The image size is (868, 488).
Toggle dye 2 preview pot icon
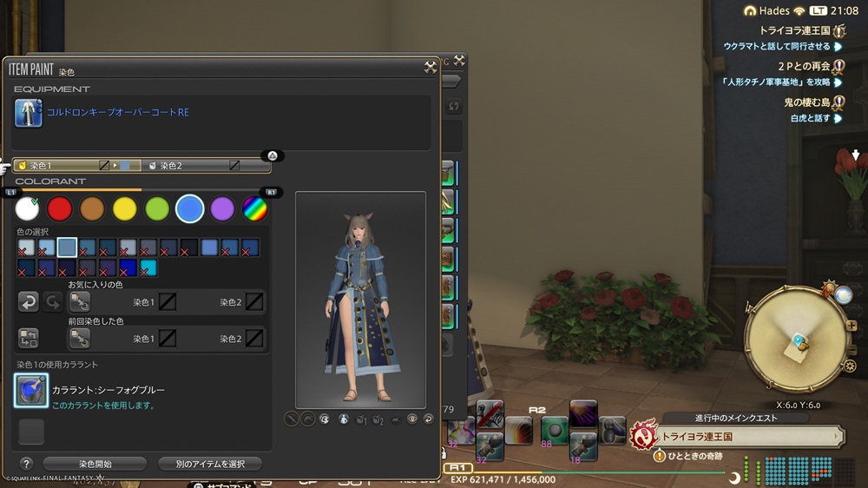click(x=378, y=419)
